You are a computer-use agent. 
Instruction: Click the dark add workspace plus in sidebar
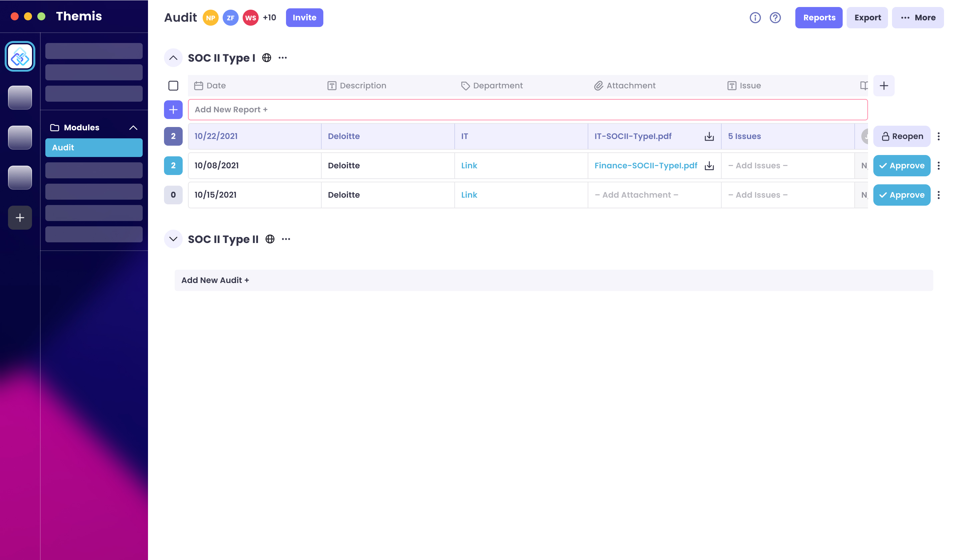coord(20,218)
